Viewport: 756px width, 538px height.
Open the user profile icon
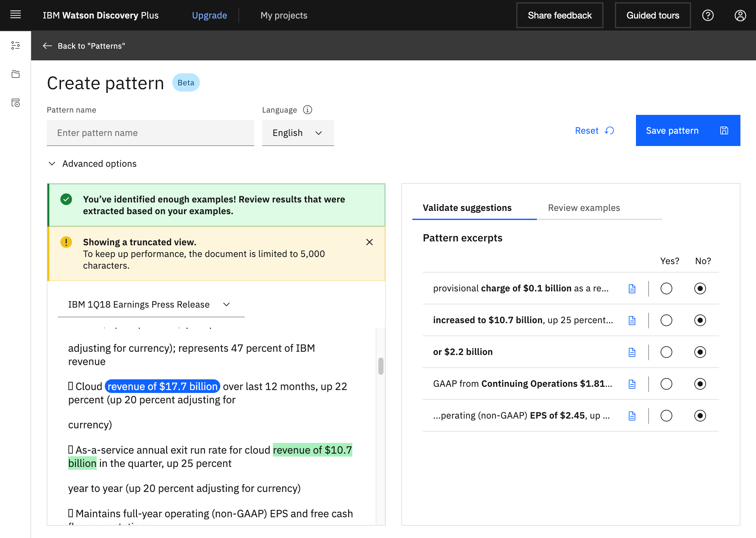(x=740, y=15)
